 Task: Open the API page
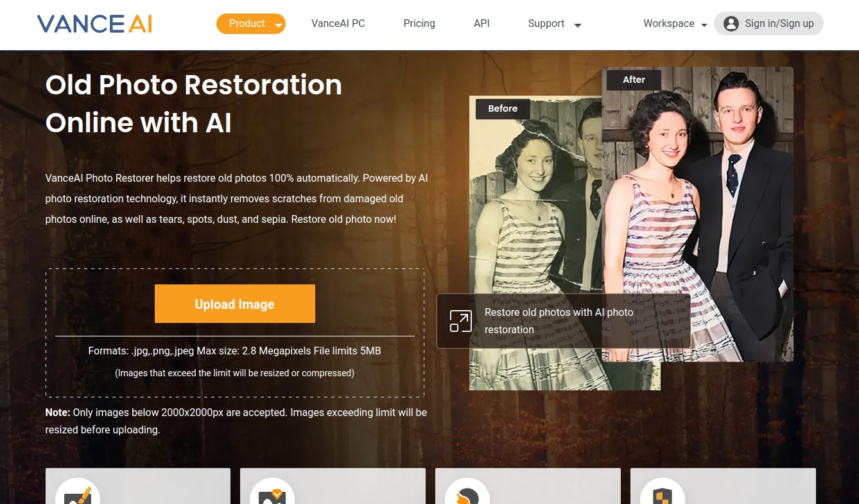coord(482,24)
